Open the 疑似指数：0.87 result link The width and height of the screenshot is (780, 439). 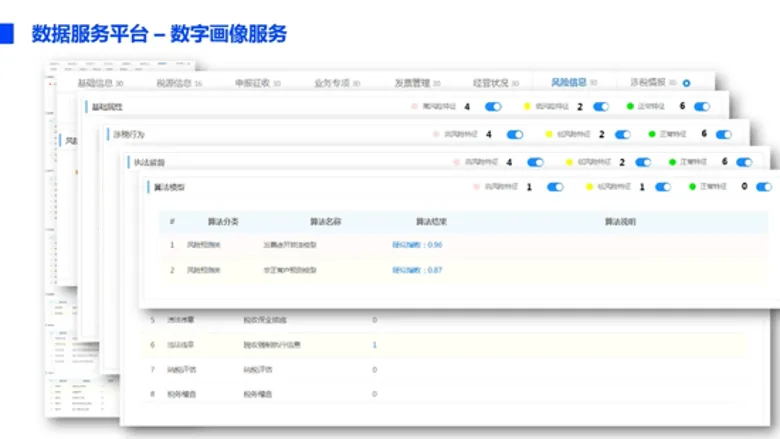coord(417,270)
